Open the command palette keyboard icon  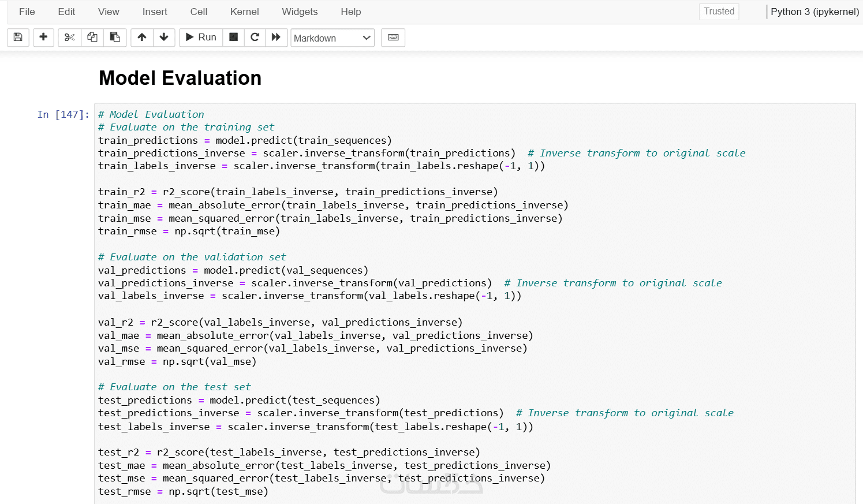pos(393,38)
